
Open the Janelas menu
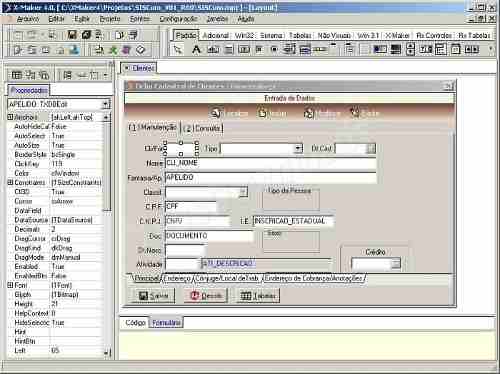tap(217, 19)
